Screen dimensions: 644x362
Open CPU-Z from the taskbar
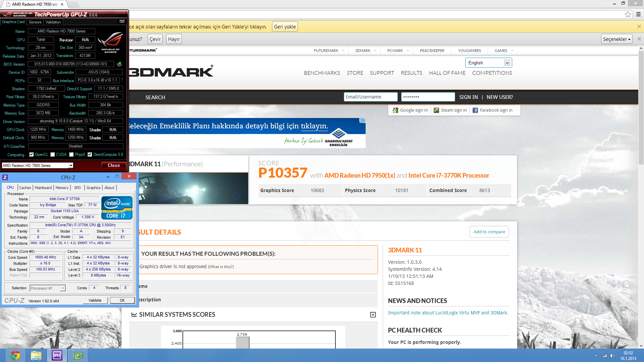click(56, 355)
